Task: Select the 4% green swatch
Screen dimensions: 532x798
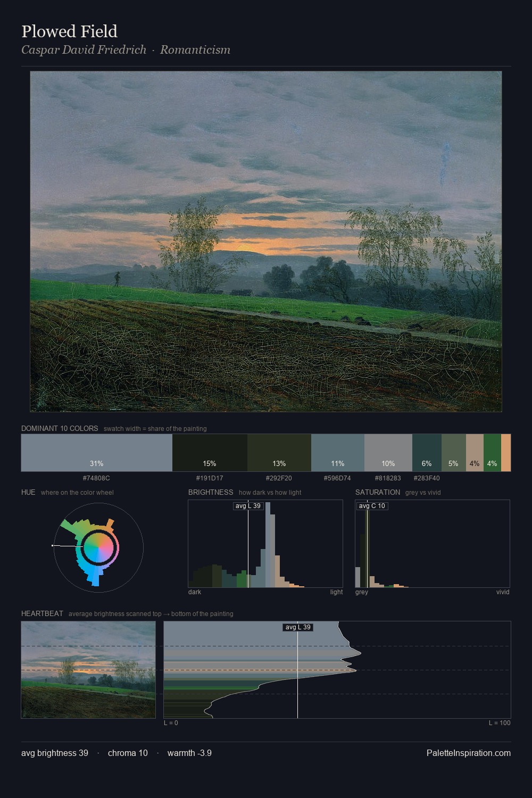Action: 492,453
